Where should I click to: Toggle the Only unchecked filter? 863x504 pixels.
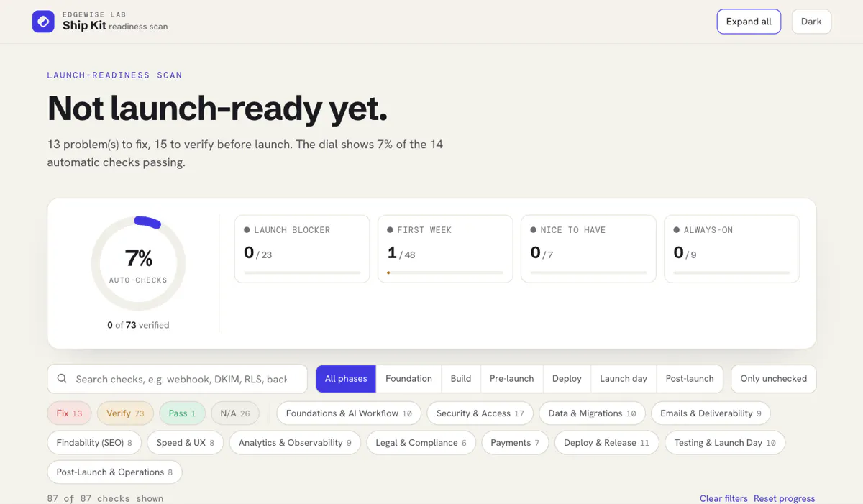point(773,379)
